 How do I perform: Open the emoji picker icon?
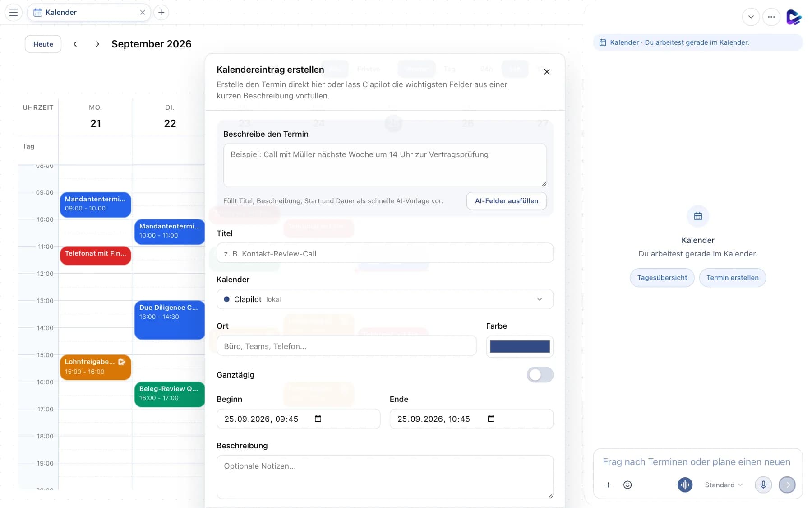pyautogui.click(x=627, y=485)
